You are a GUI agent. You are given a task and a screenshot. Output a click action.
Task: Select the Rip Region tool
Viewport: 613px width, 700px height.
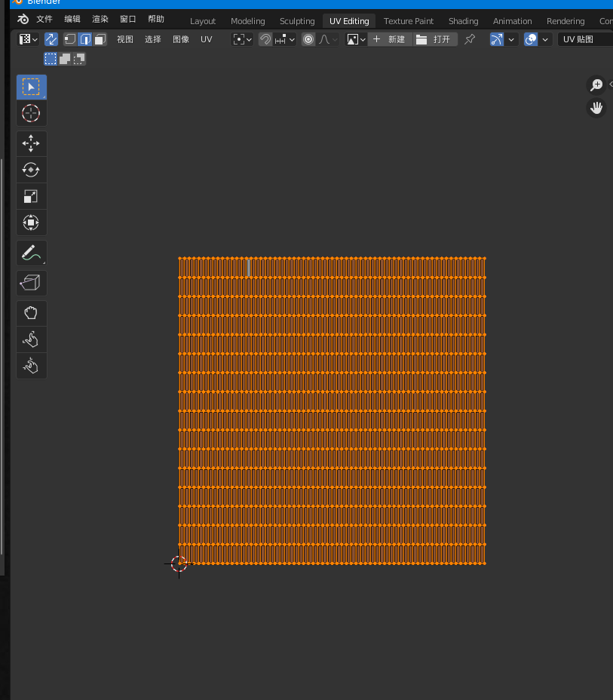pyautogui.click(x=31, y=283)
